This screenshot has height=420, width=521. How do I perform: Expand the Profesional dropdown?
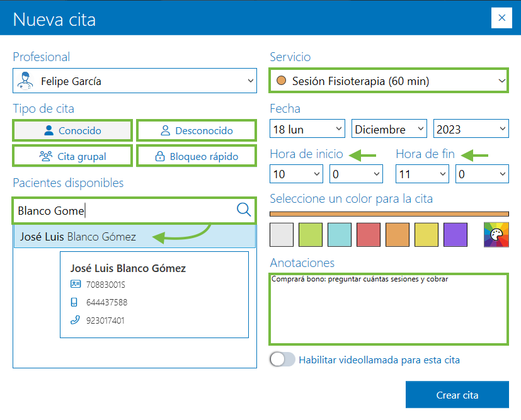(x=250, y=81)
